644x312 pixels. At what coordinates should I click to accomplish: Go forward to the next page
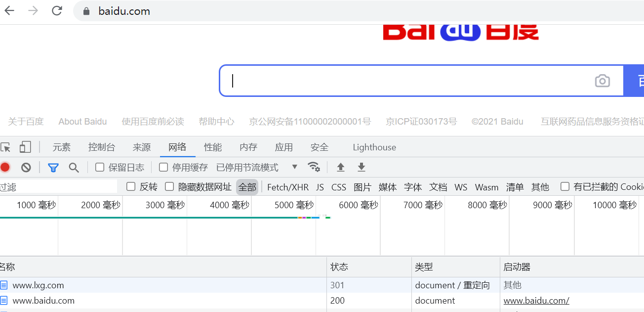coord(33,11)
